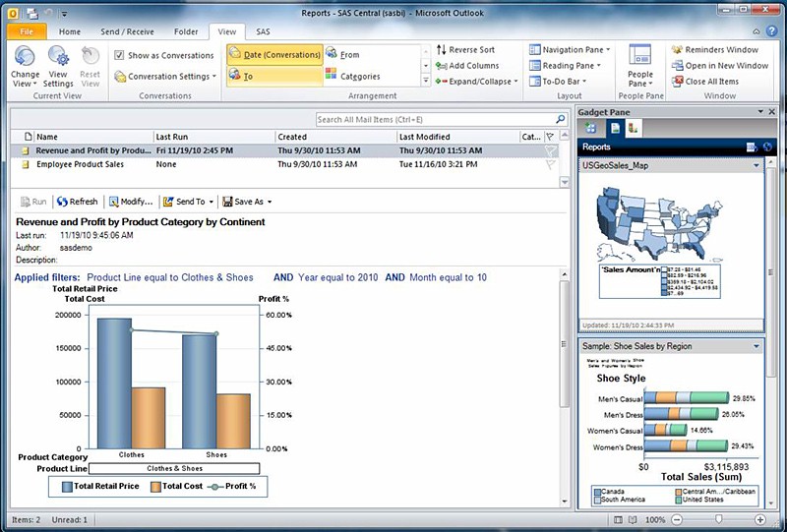Viewport: 787px width, 532px height.
Task: Toggle Show as Conversations checkbox
Action: click(x=119, y=56)
